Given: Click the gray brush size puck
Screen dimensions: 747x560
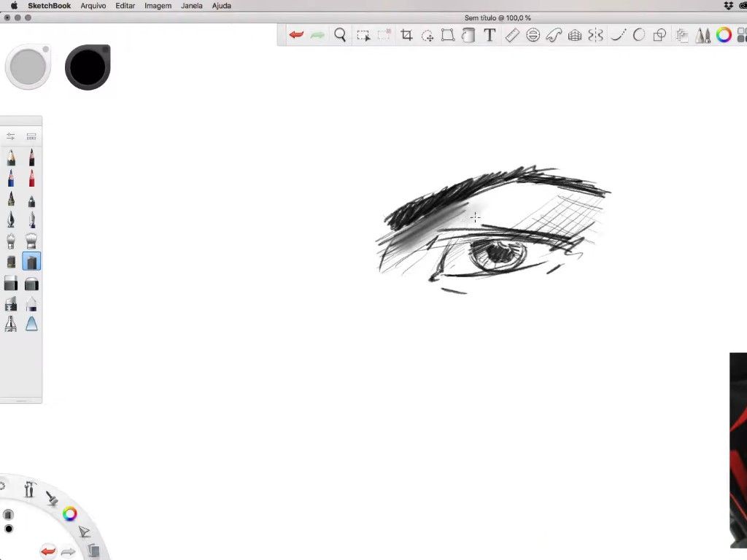Looking at the screenshot, I should click(28, 68).
